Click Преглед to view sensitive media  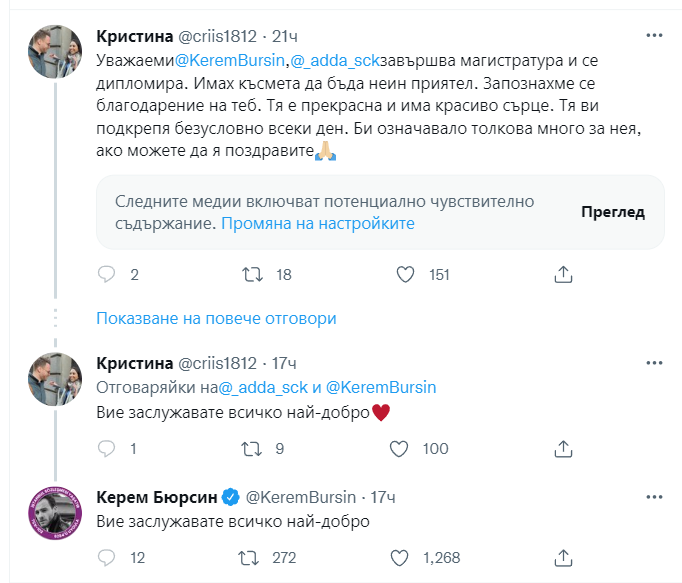tap(612, 212)
